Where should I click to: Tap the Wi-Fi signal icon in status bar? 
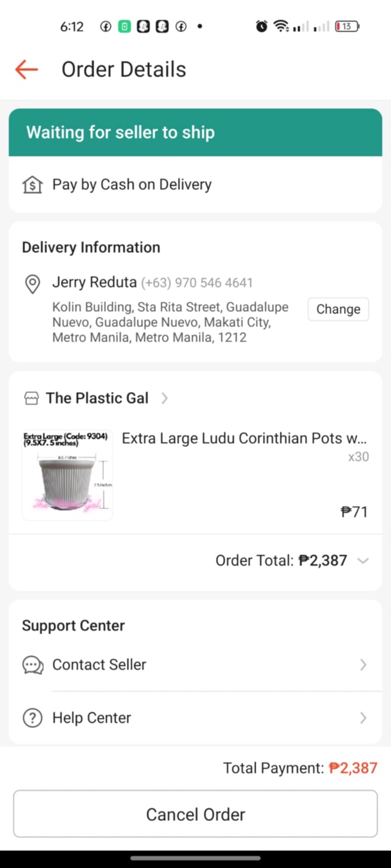click(x=281, y=26)
